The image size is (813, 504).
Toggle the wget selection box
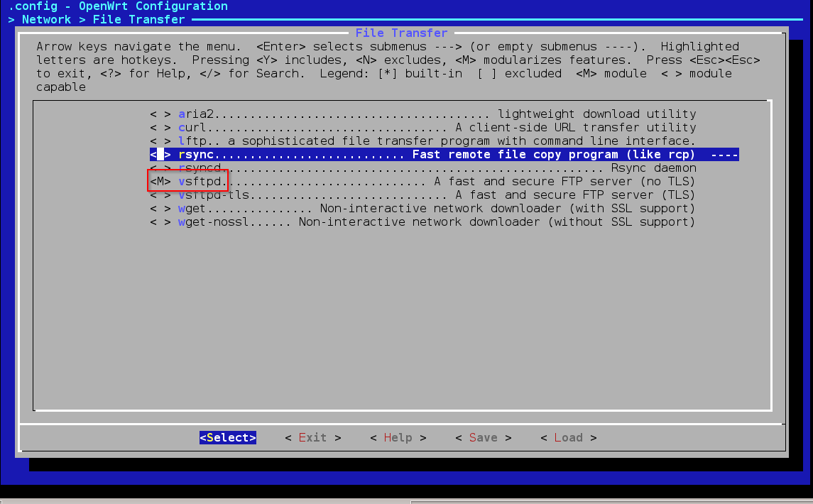(x=160, y=209)
